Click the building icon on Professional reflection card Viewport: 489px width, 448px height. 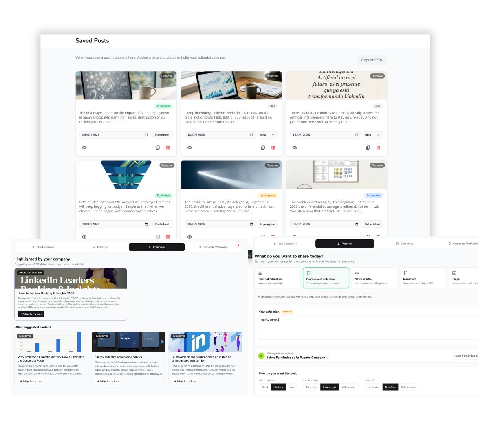308,273
